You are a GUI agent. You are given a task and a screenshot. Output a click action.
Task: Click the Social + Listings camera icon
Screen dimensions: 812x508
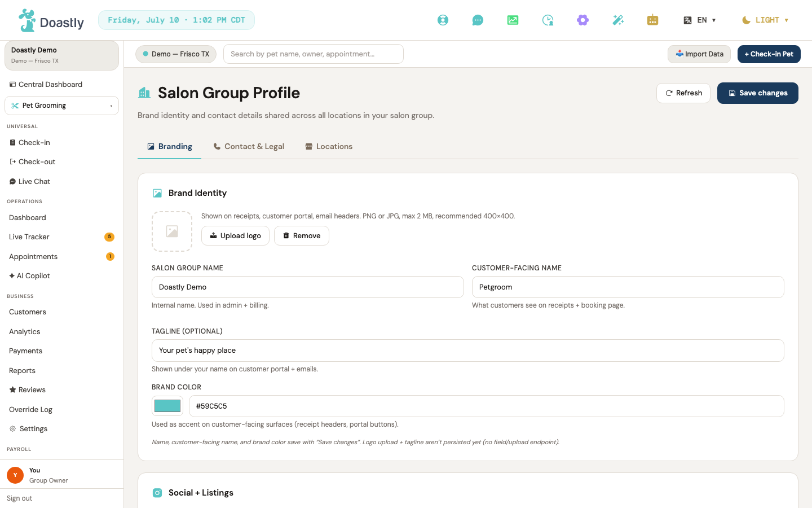point(157,493)
